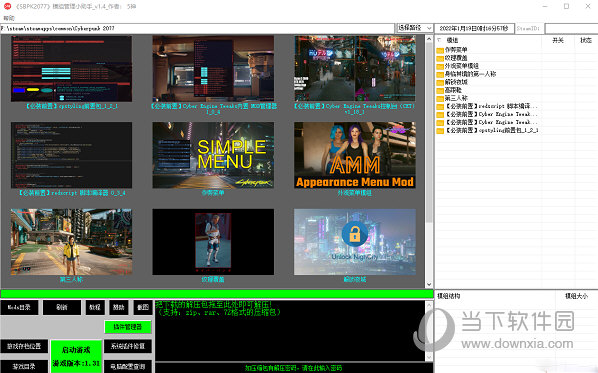
Task: Open the Unlock NightCity thumbnail
Action: (x=355, y=242)
